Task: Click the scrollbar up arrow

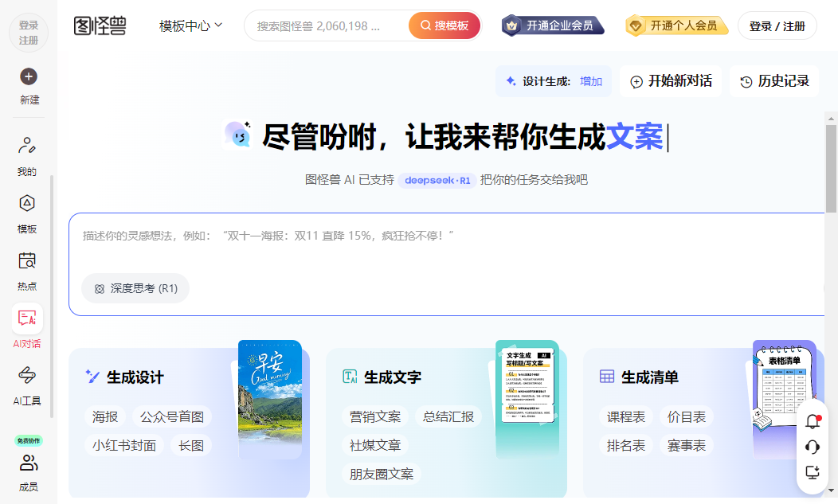Action: tap(831, 118)
